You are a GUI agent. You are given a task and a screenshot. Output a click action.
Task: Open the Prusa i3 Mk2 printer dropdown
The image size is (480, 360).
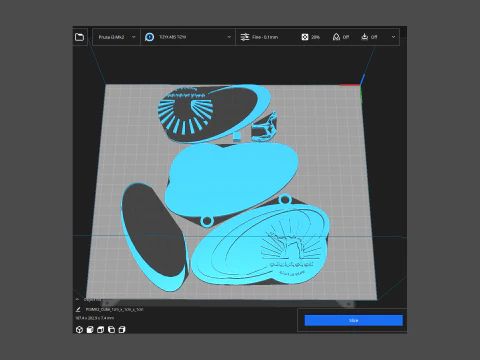tap(116, 37)
